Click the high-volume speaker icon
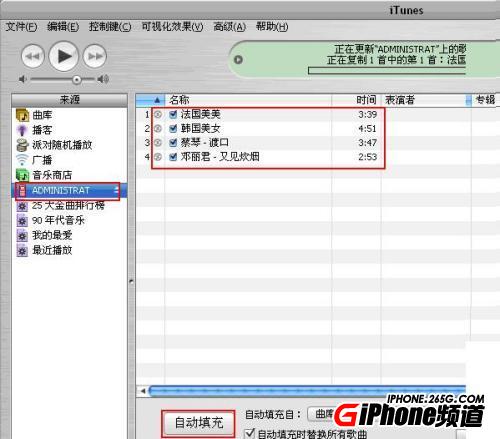Image resolution: width=500 pixels, height=439 pixels. 103,79
